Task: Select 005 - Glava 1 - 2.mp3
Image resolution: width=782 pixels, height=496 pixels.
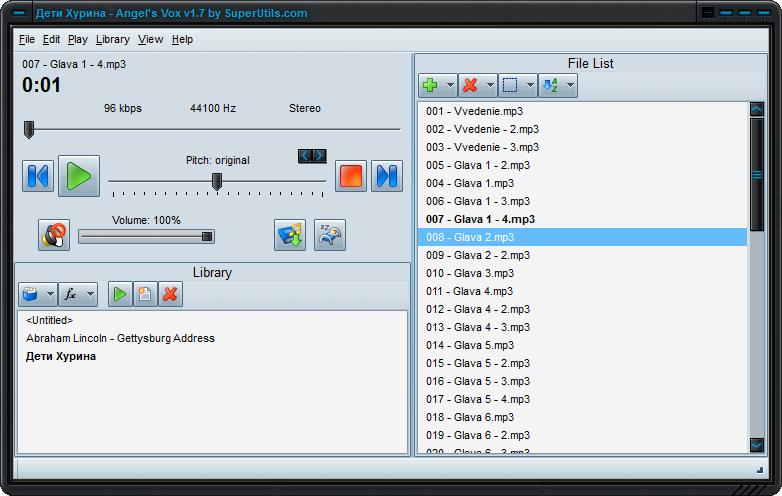Action: [582, 165]
